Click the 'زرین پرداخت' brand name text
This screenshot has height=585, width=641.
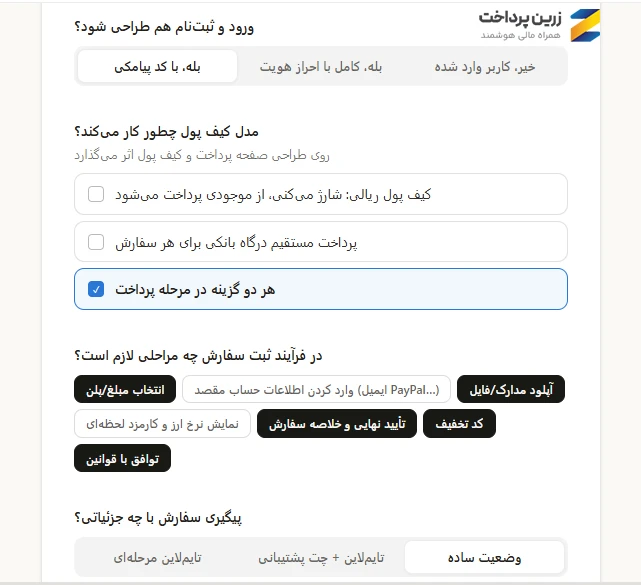pos(520,18)
